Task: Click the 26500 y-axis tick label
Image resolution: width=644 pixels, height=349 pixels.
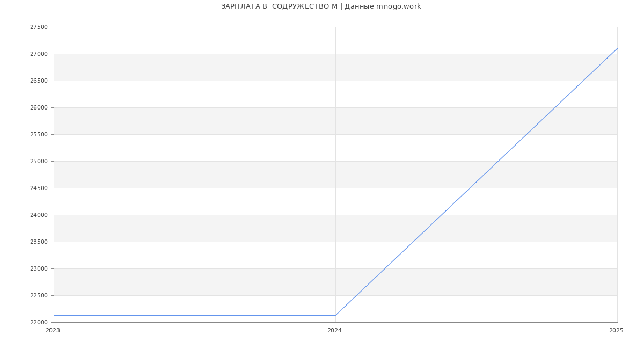Action: coord(39,81)
